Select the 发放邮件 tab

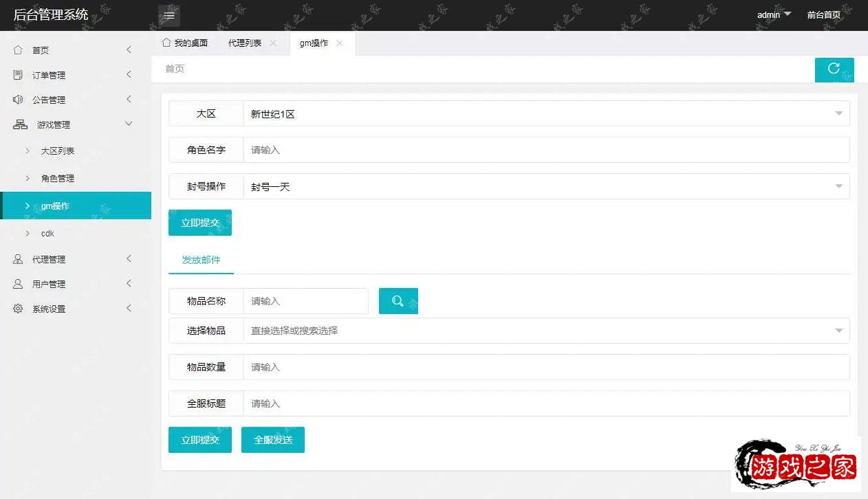tap(200, 260)
